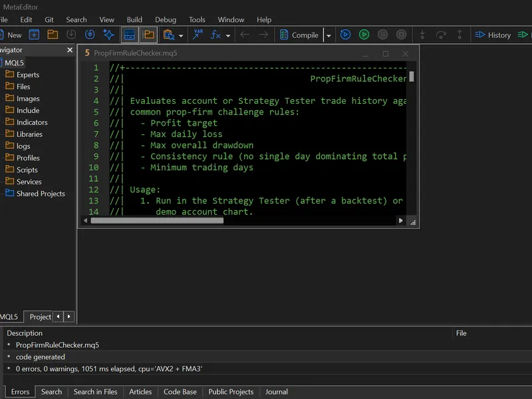Screen dimensions: 532x399
Task: Switch to the Public Projects tab
Action: (x=231, y=392)
